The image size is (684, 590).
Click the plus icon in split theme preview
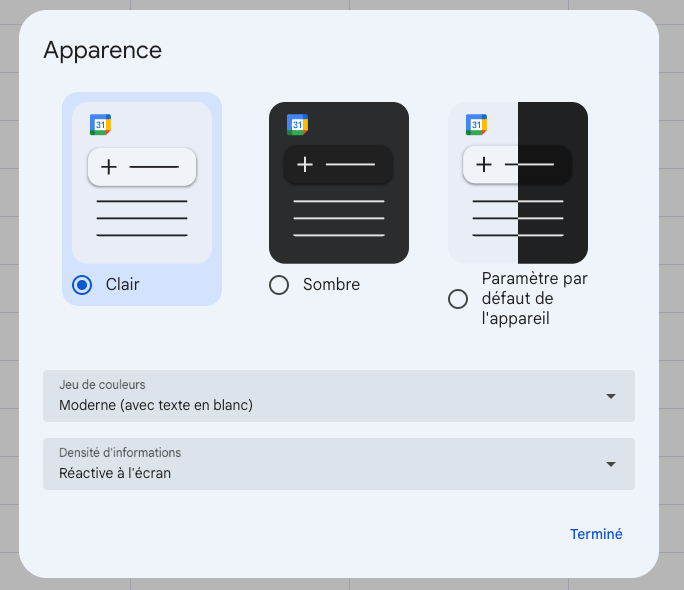point(484,164)
